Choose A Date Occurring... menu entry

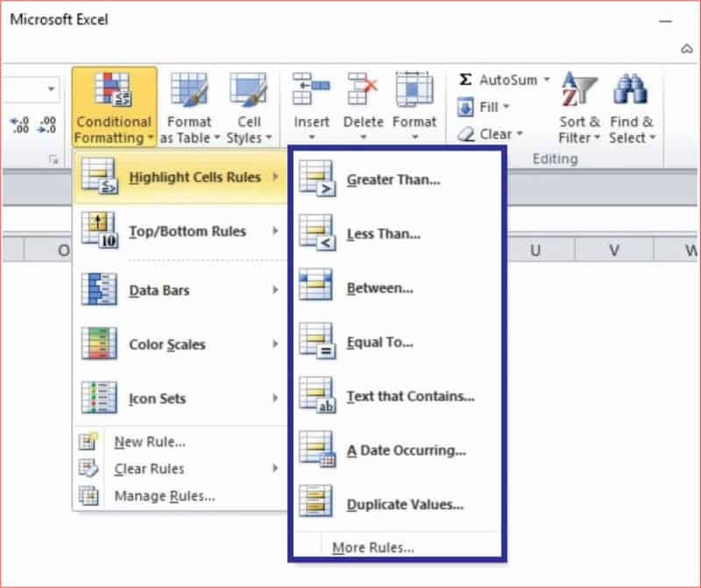407,450
